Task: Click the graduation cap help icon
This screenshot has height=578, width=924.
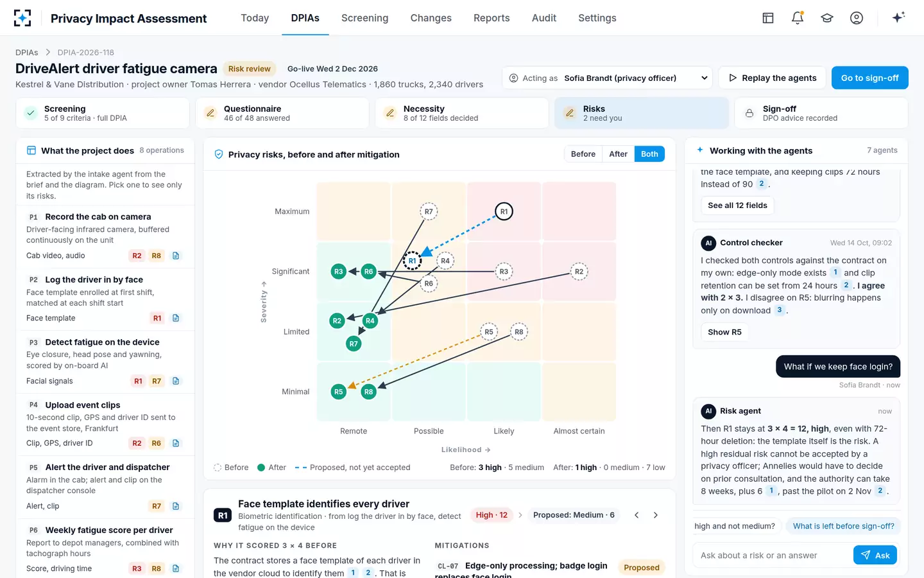Action: [x=827, y=18]
